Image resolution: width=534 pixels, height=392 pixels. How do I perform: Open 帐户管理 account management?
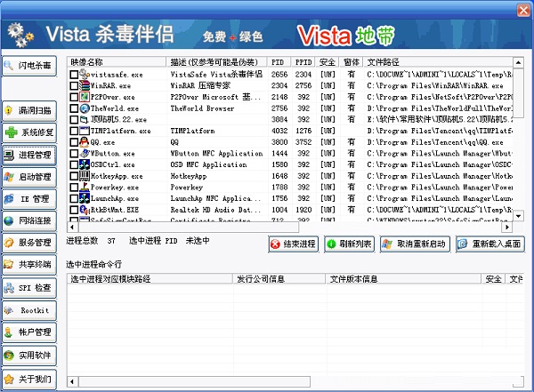29,332
